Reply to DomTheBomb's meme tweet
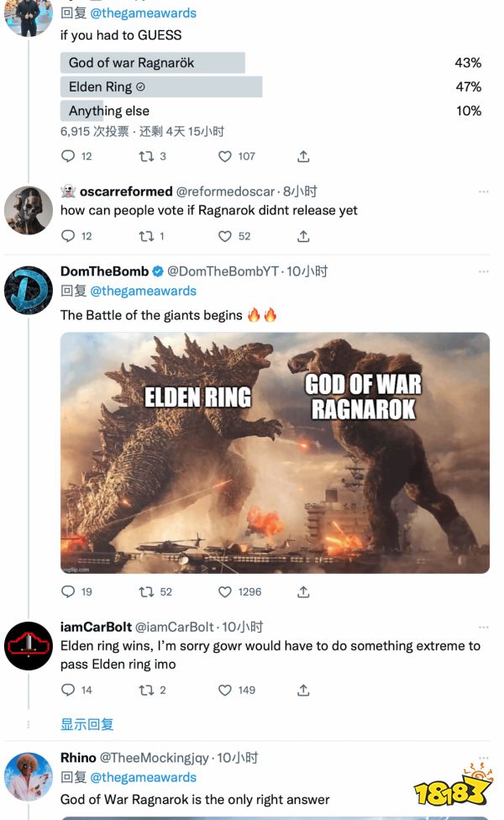 pyautogui.click(x=69, y=592)
